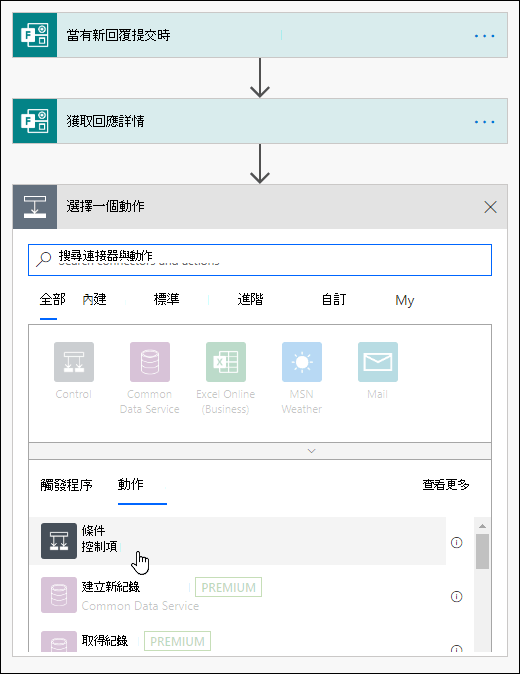Show info for 建立新紀錄 action

coord(456,597)
